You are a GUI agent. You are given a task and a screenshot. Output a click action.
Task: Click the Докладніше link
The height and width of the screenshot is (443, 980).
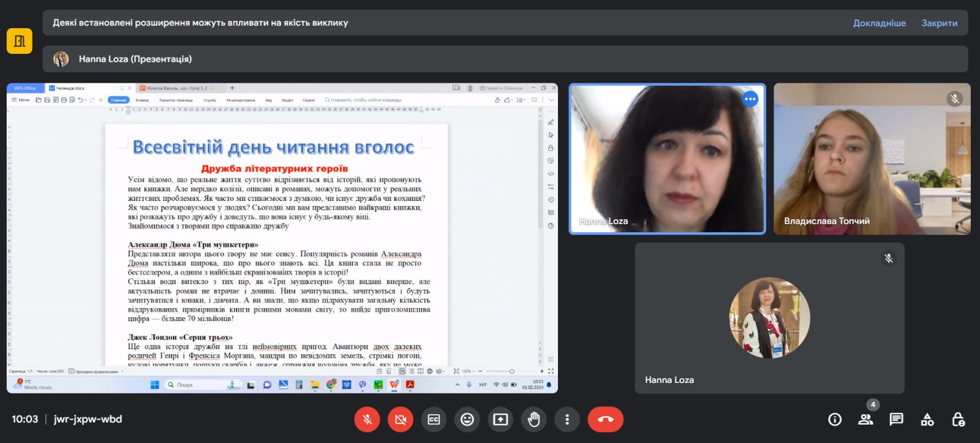[879, 23]
